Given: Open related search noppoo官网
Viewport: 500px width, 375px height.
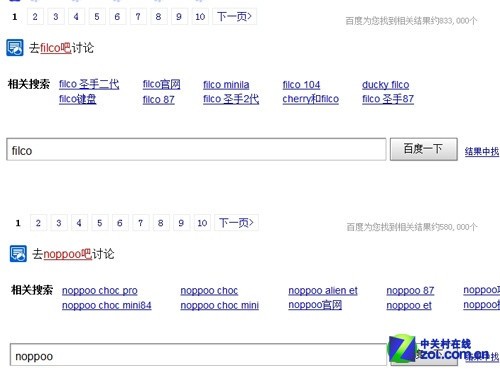Looking at the screenshot, I should (315, 305).
